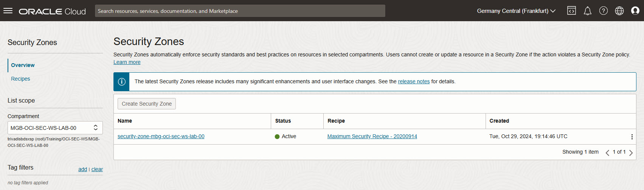644x190 pixels.
Task: Click the Recipe column header
Action: (x=336, y=121)
